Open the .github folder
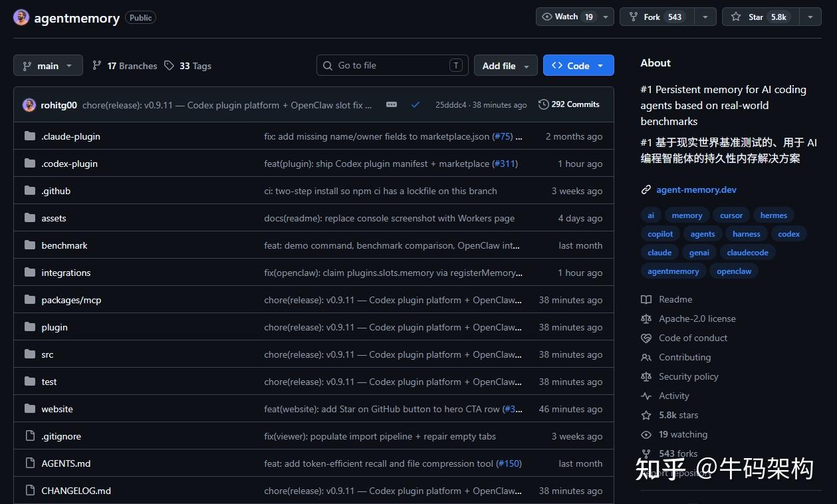This screenshot has height=504, width=837. click(x=56, y=191)
